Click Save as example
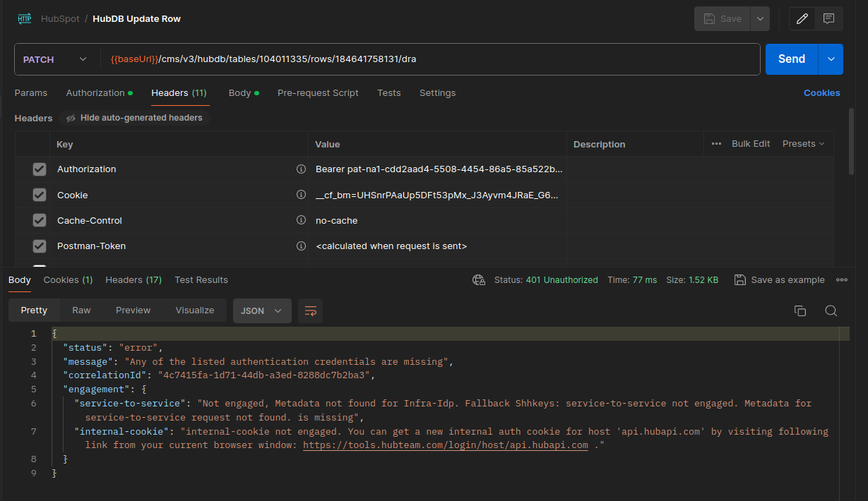868x501 pixels. 779,279
